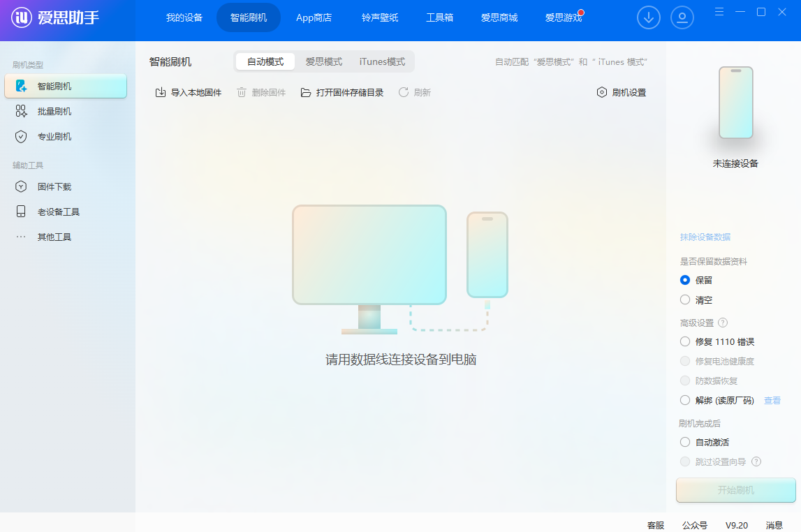Open 爱思商城 top menu
Viewport: 801px width, 532px height.
(499, 18)
